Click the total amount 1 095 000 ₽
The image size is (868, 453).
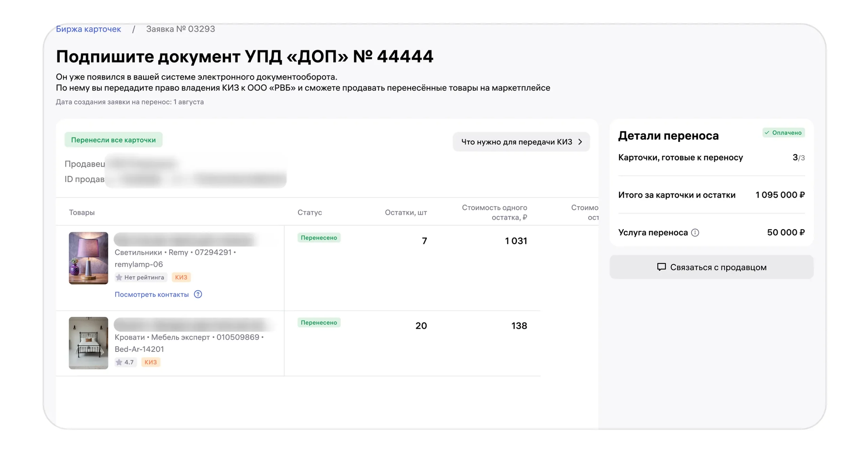[x=780, y=194]
